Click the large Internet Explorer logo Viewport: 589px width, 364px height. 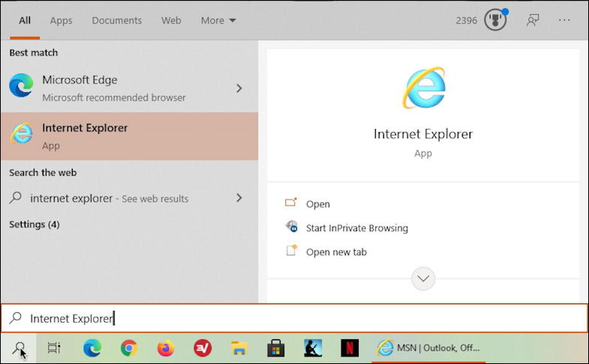tap(424, 88)
